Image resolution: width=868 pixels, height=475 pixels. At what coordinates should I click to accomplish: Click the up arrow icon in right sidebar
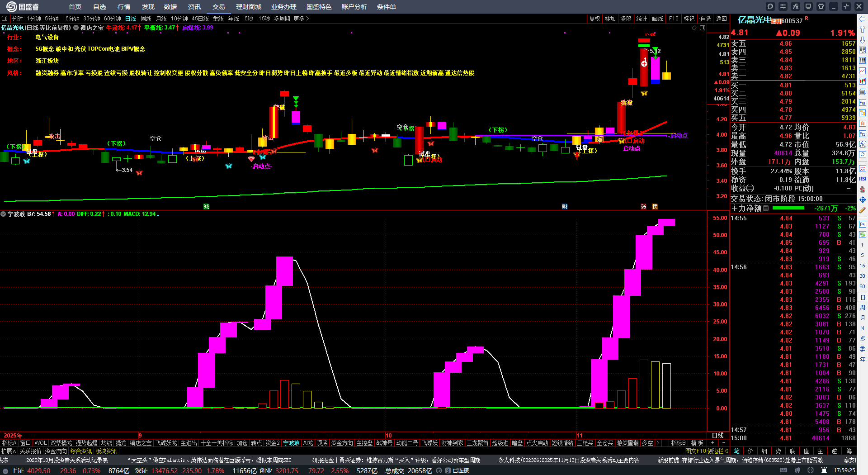point(863,29)
